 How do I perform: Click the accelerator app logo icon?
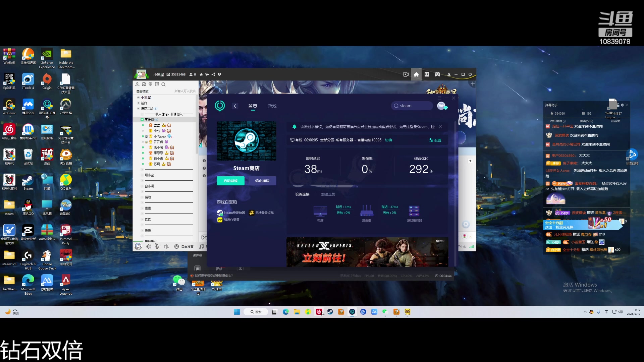click(x=220, y=106)
